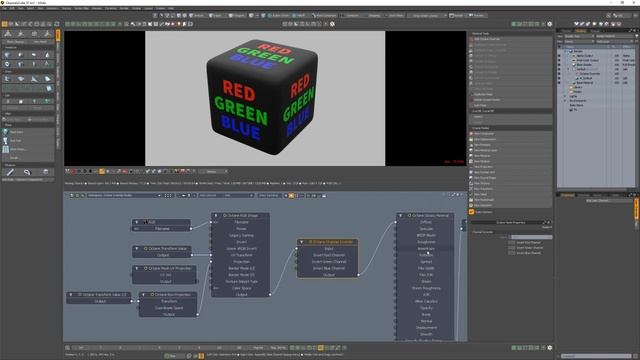The image size is (640, 360).
Task: Collapse the Octane Channel Inverter node
Action: (302, 242)
